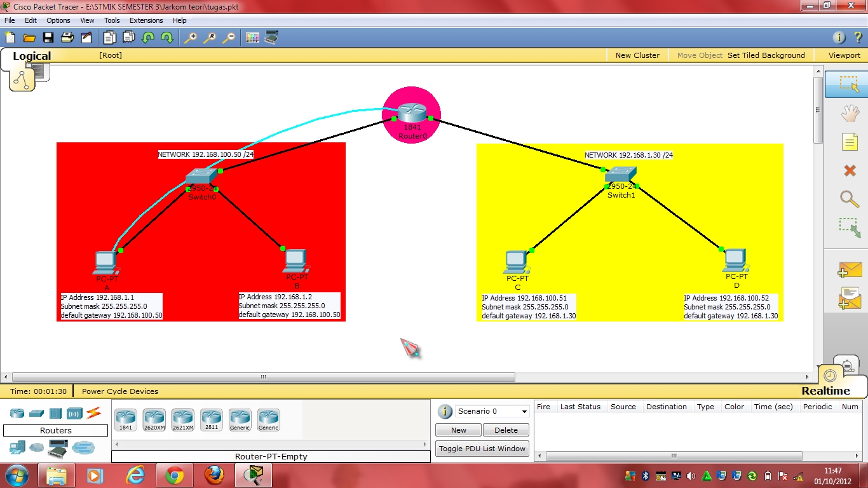Viewport: 868px width, 488px height.
Task: Click Set Tiled Background
Action: tap(766, 55)
